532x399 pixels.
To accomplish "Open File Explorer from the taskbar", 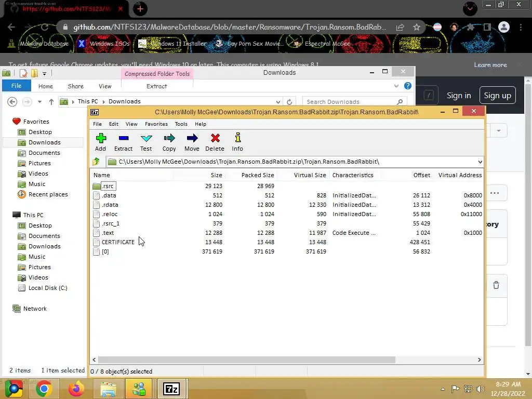I will tap(108, 389).
